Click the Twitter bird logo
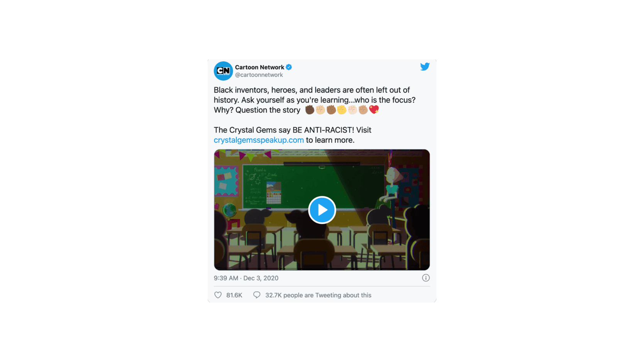Viewport: 644px width, 362px height. click(x=425, y=66)
